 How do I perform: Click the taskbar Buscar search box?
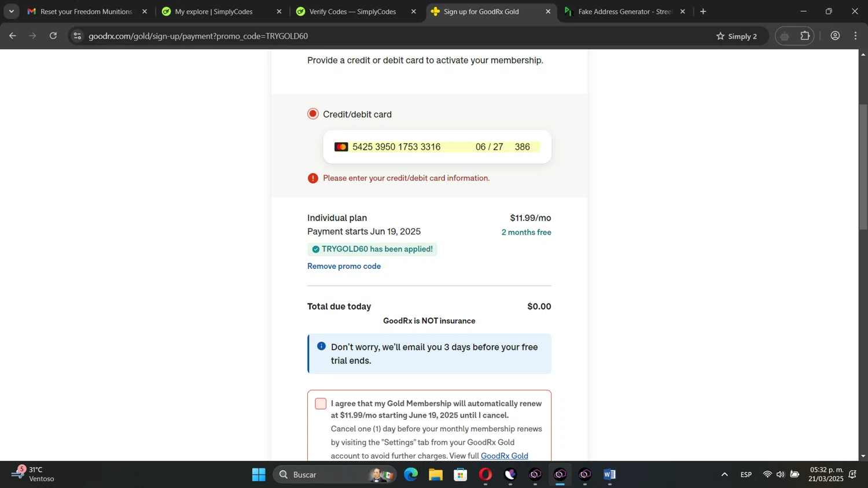pyautogui.click(x=335, y=475)
